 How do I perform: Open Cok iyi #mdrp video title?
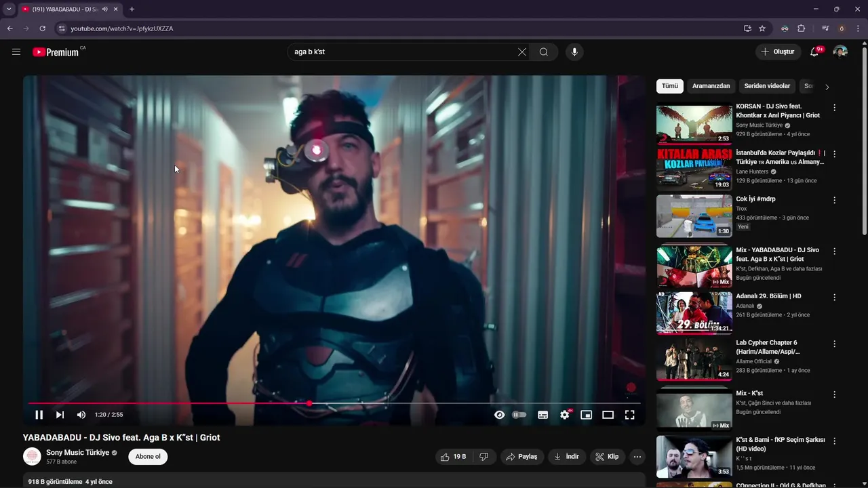point(755,199)
